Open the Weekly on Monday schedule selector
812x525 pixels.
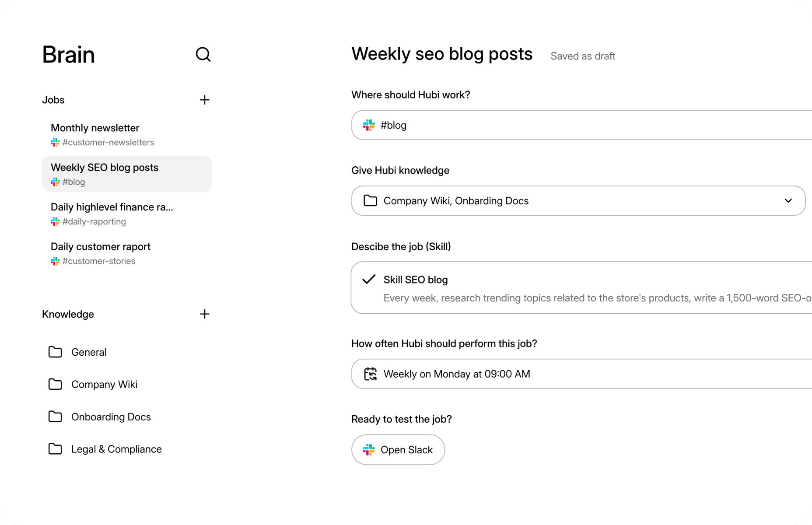581,374
